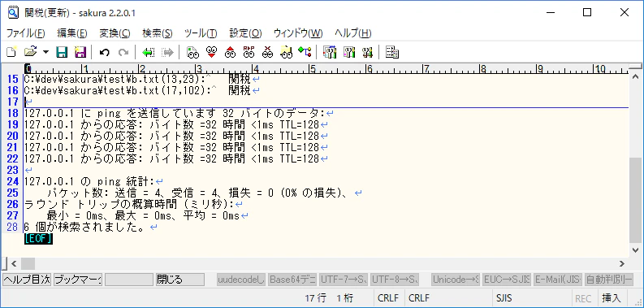This screenshot has height=308, width=644.
Task: Open the 編集(E) menu
Action: (72, 33)
